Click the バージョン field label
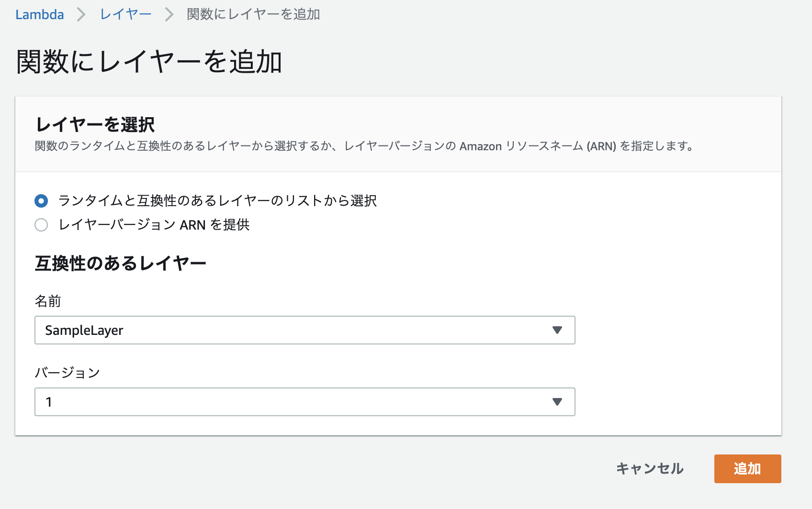 pyautogui.click(x=68, y=374)
